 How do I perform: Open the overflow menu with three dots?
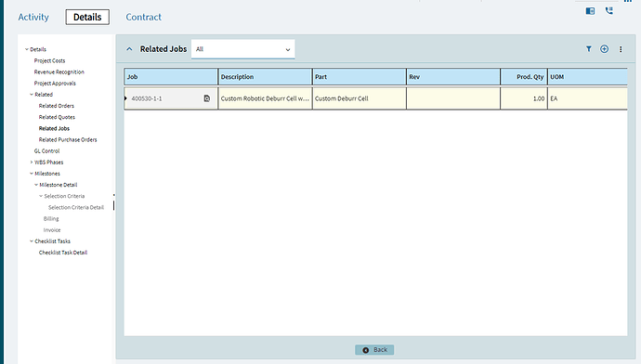(x=621, y=49)
